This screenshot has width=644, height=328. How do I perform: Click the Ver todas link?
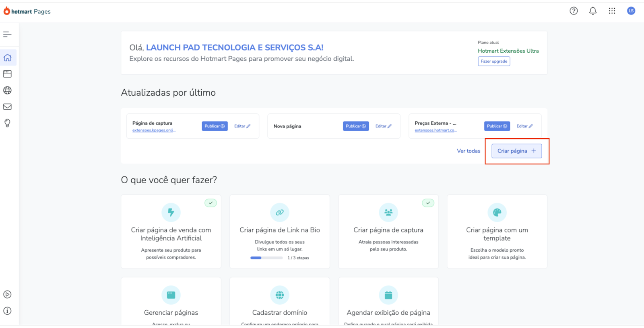(469, 151)
